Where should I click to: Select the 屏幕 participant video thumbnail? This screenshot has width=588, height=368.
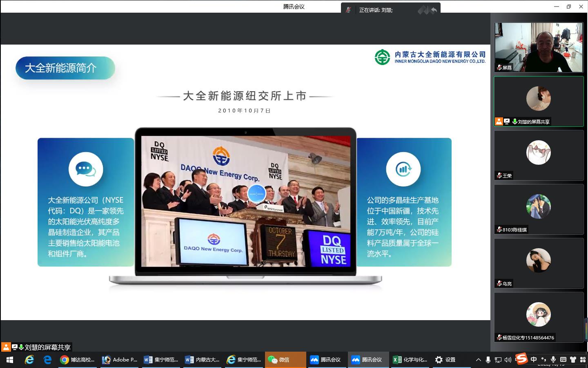click(x=539, y=47)
